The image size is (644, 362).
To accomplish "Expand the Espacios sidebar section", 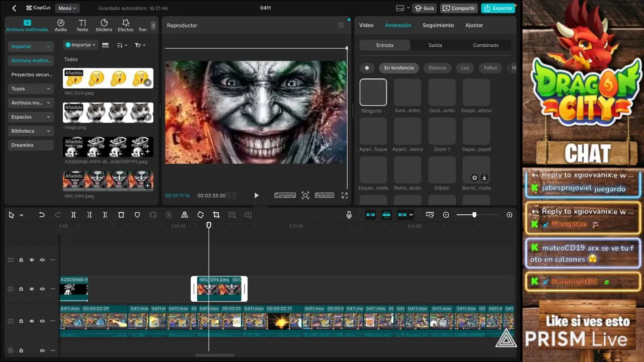I will click(x=31, y=117).
